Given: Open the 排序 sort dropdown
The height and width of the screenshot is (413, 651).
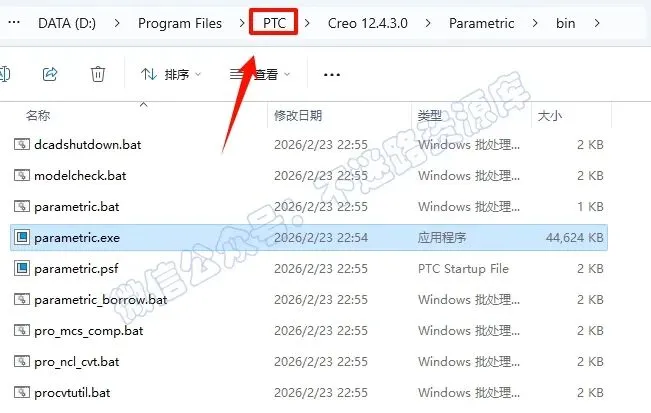Looking at the screenshot, I should [x=171, y=75].
